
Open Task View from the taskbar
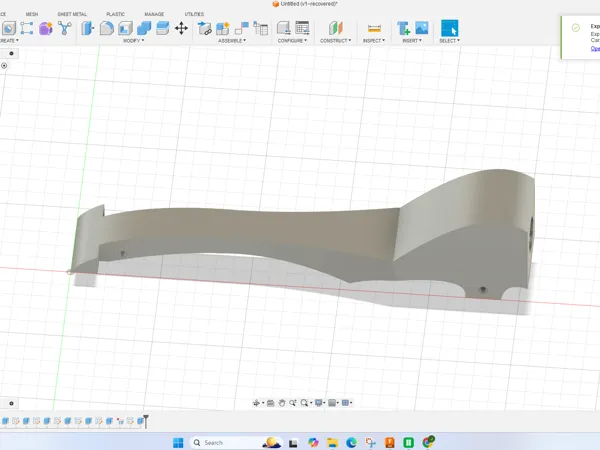click(293, 443)
